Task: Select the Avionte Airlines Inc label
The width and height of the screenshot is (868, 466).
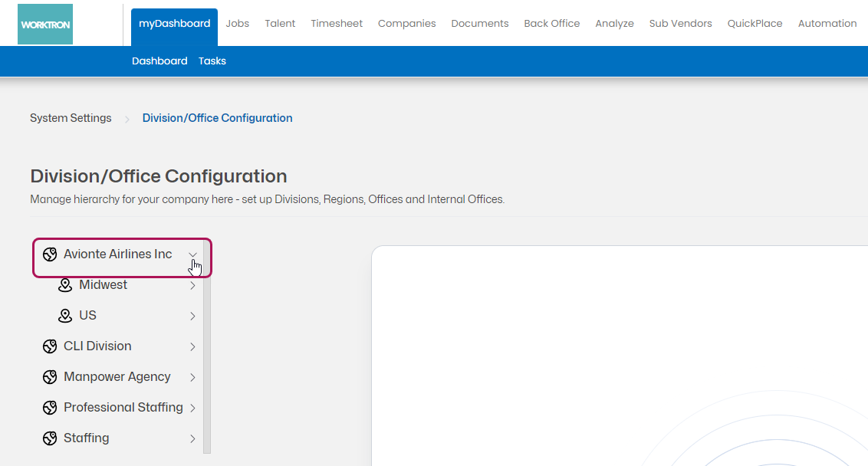Action: point(118,254)
